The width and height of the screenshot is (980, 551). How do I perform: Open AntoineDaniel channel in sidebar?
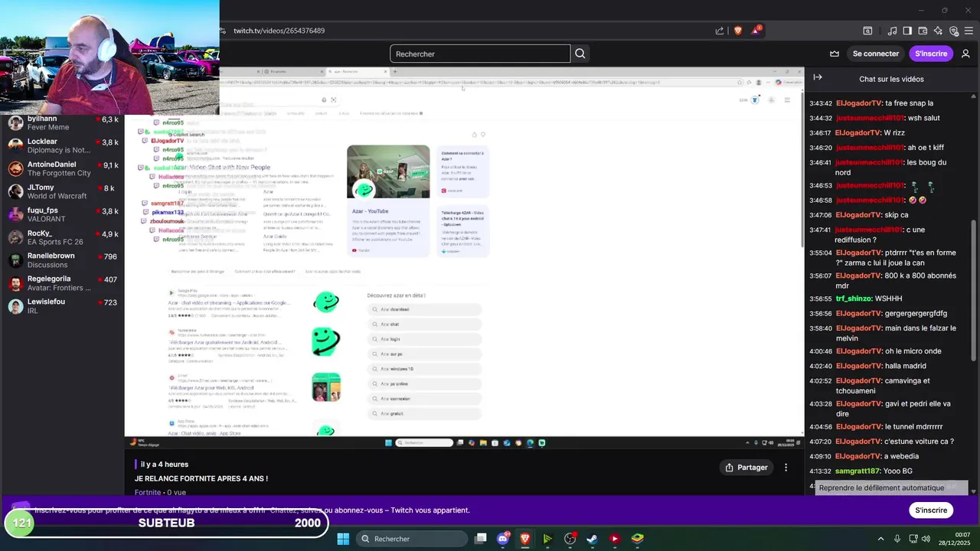coord(62,169)
